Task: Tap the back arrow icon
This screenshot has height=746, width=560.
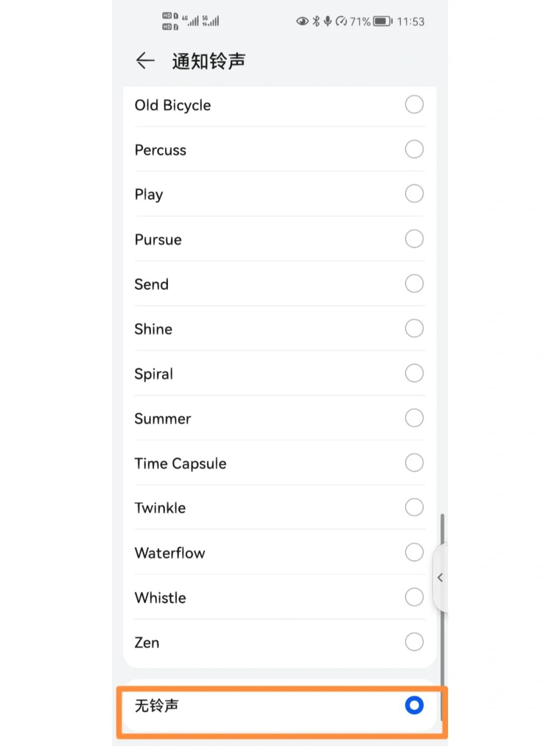Action: point(145,61)
